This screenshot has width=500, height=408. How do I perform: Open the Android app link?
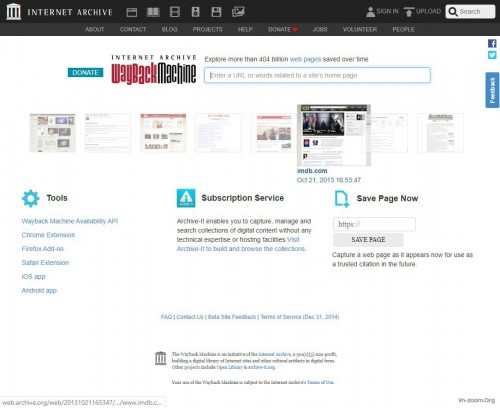[39, 290]
